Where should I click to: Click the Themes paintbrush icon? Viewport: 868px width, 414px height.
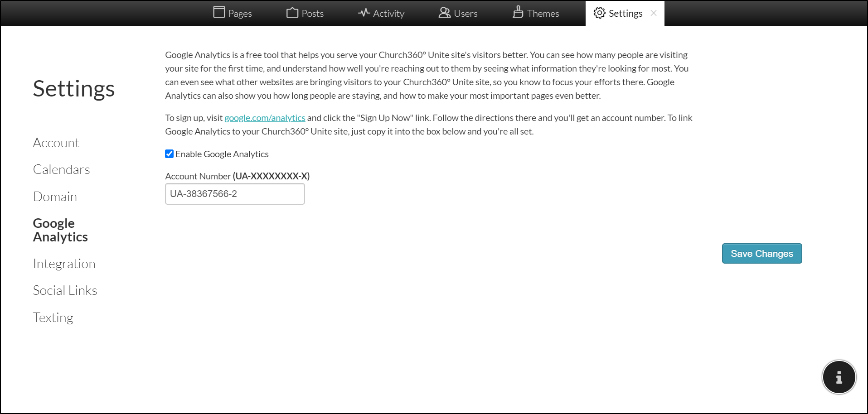[x=518, y=12]
